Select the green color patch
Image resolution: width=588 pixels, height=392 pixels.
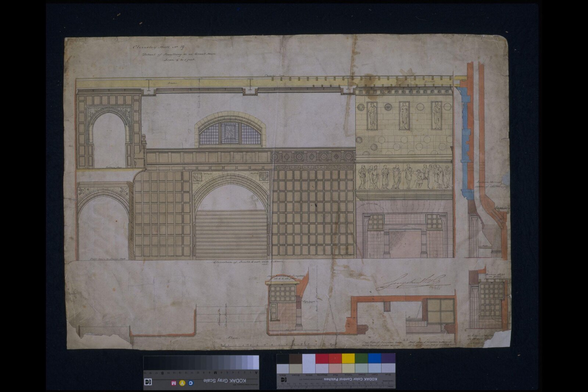pyautogui.click(x=361, y=358)
